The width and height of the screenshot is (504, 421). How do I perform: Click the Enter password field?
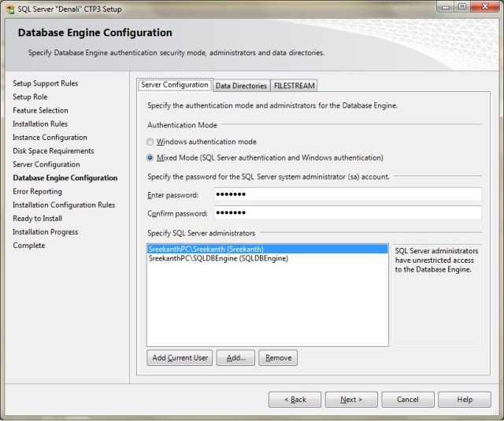(346, 194)
